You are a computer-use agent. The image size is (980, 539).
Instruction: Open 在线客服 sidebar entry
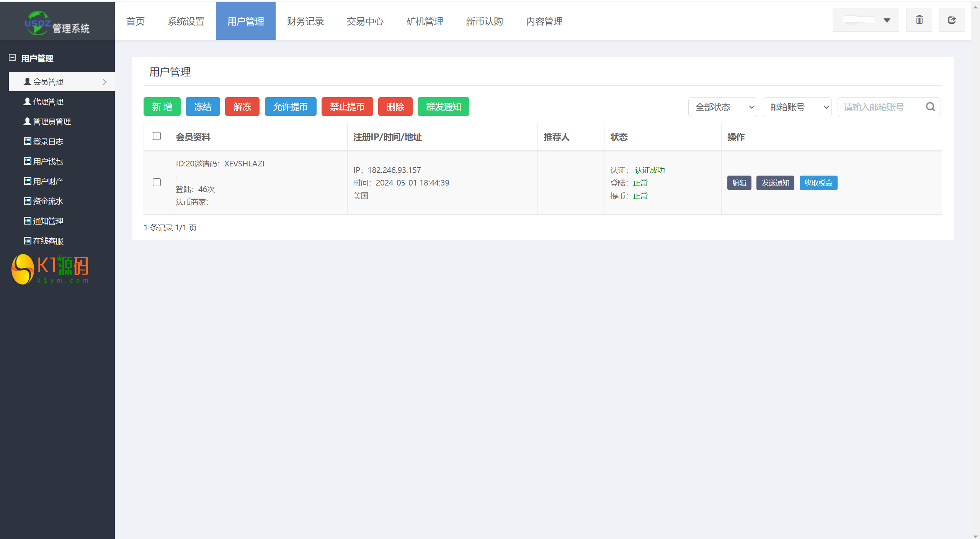tap(47, 241)
